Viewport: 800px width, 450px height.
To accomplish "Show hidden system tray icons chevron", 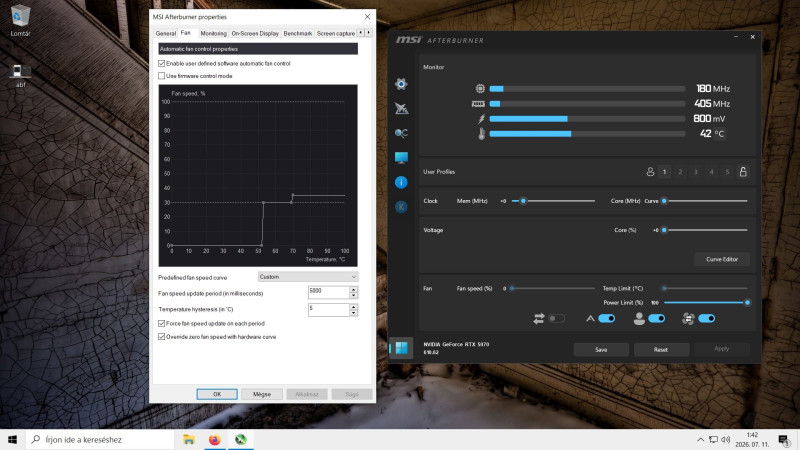I will (701, 439).
